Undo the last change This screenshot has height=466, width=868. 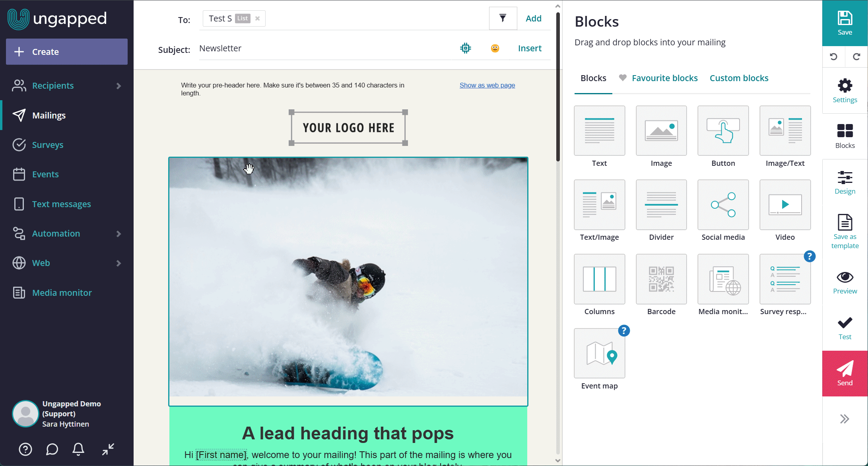(x=833, y=56)
